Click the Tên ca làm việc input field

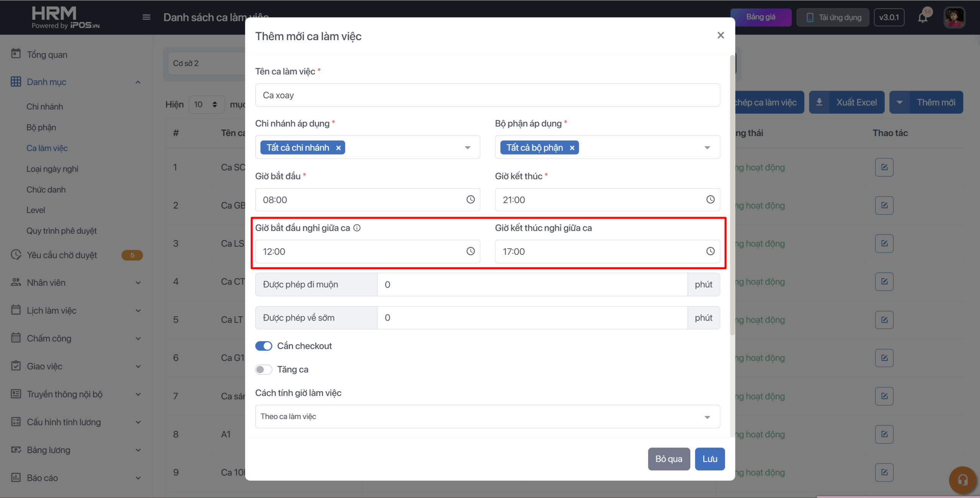pyautogui.click(x=487, y=95)
